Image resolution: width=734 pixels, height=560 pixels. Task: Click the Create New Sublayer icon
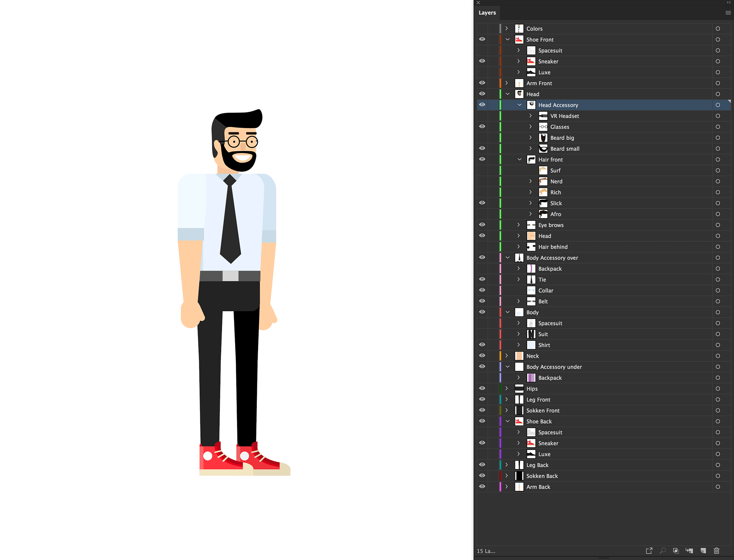click(x=690, y=551)
